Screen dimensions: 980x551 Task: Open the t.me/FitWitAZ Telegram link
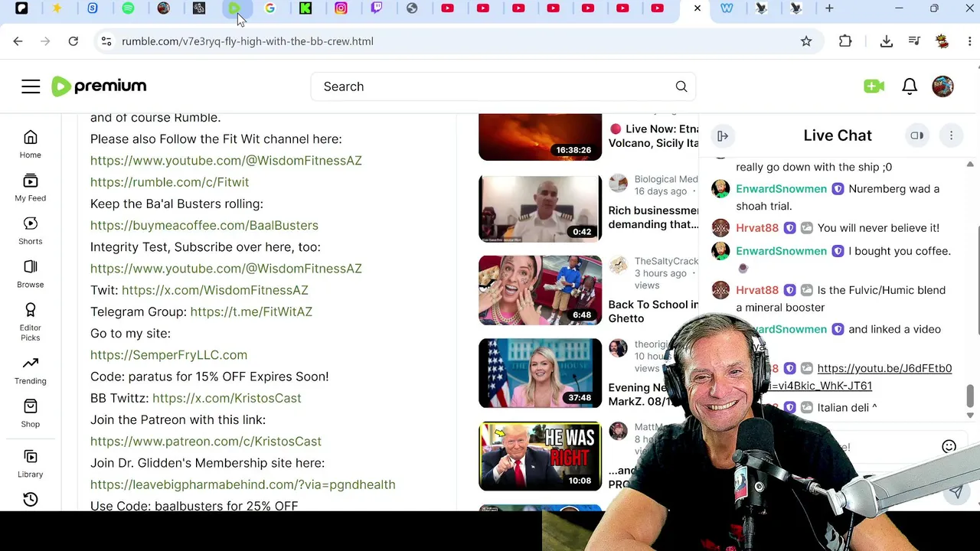[251, 311]
